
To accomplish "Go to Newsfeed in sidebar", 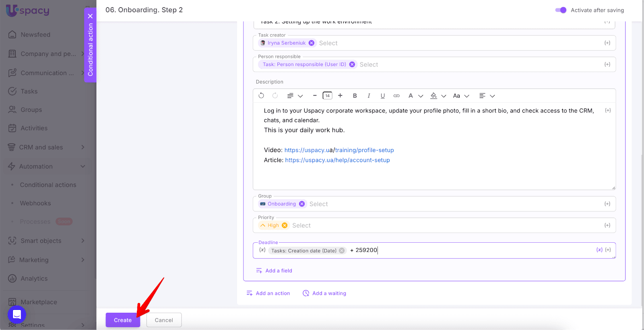I will (x=35, y=35).
